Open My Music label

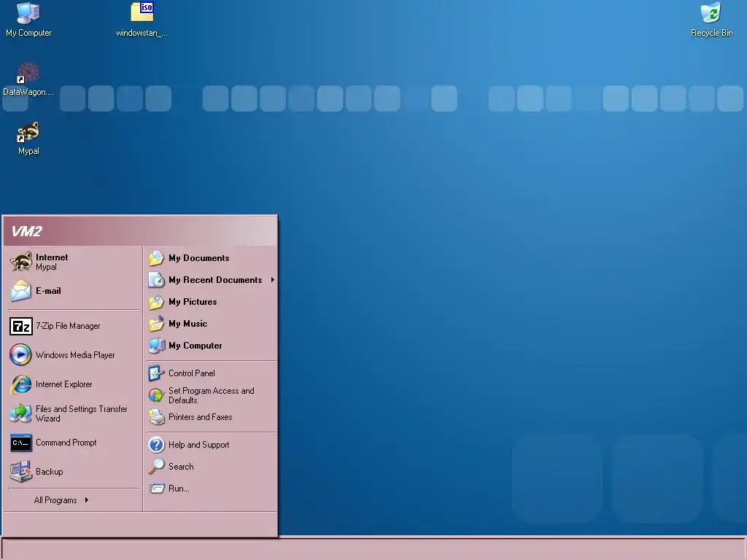(187, 324)
